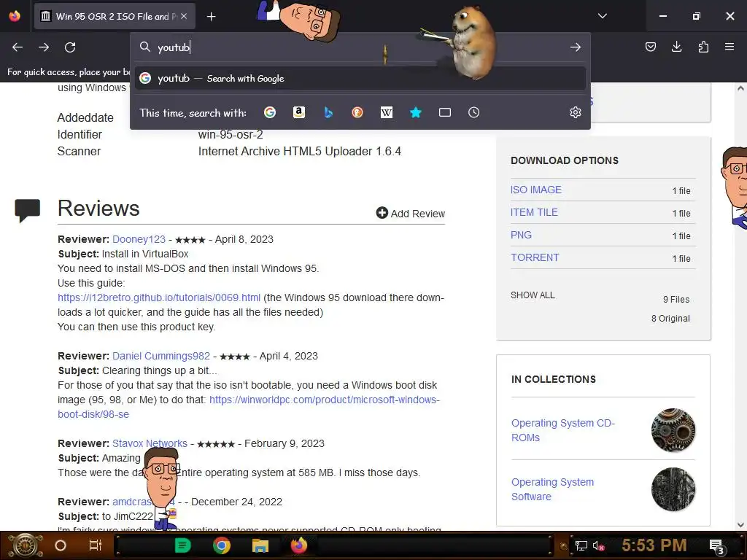Open the PNG download option
The image size is (747, 560).
click(521, 235)
